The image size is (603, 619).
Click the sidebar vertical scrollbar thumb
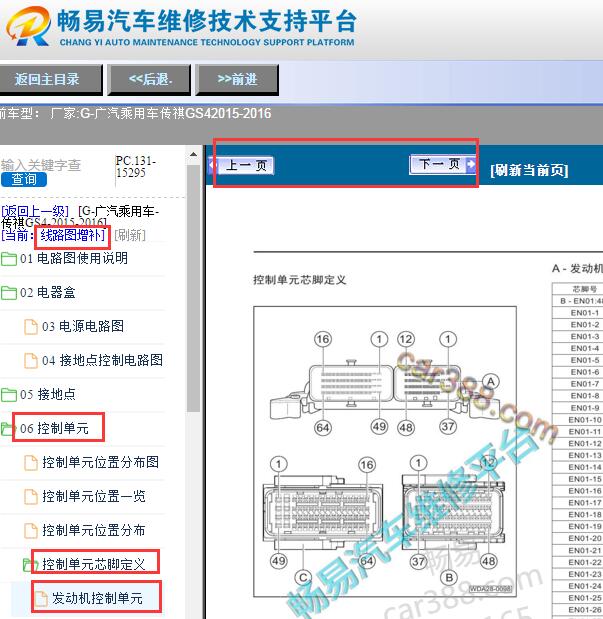(x=193, y=287)
